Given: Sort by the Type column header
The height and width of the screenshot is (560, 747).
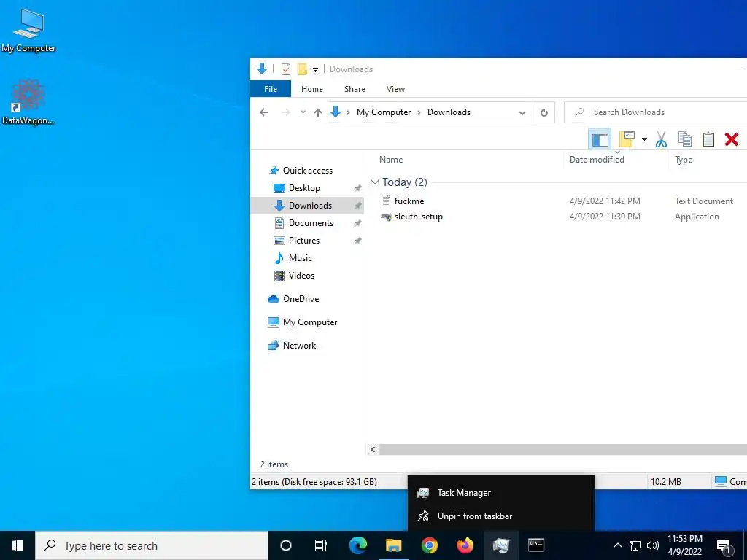Looking at the screenshot, I should coord(684,160).
